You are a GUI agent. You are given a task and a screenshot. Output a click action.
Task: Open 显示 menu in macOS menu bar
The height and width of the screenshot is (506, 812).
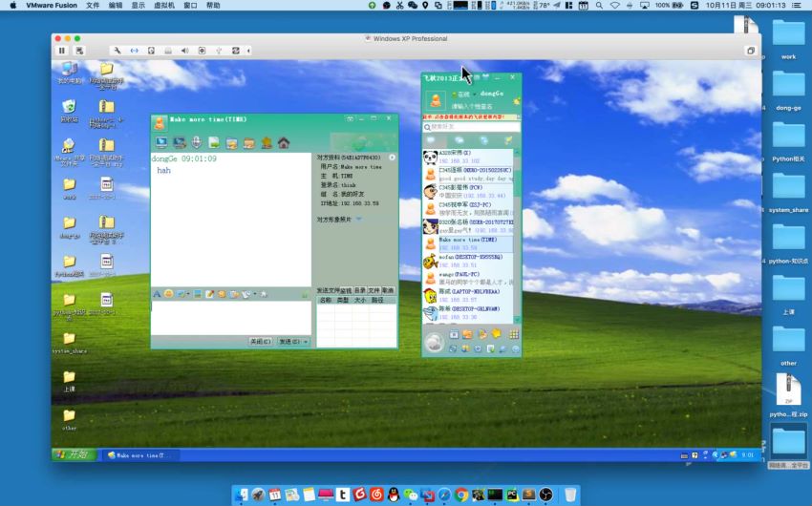pos(138,5)
